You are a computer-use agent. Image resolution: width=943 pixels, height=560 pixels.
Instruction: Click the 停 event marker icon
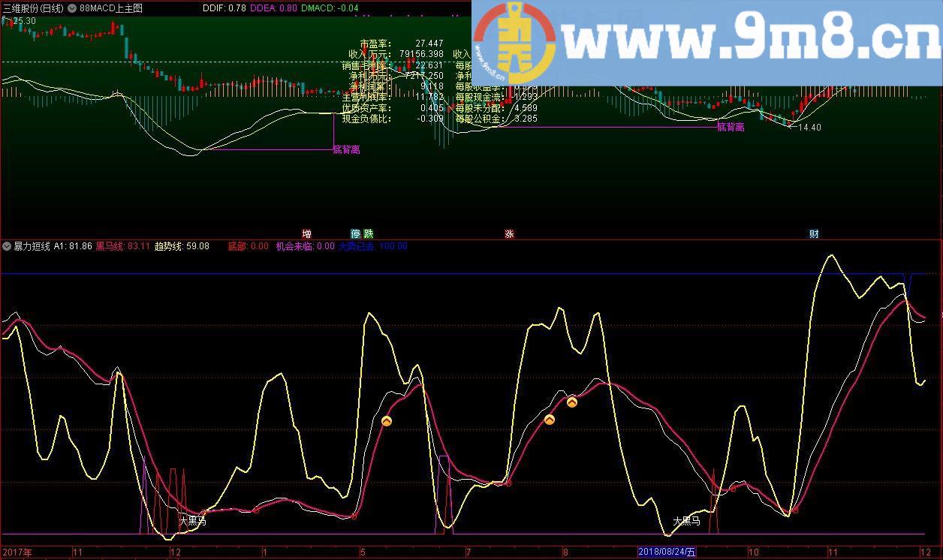tap(356, 233)
